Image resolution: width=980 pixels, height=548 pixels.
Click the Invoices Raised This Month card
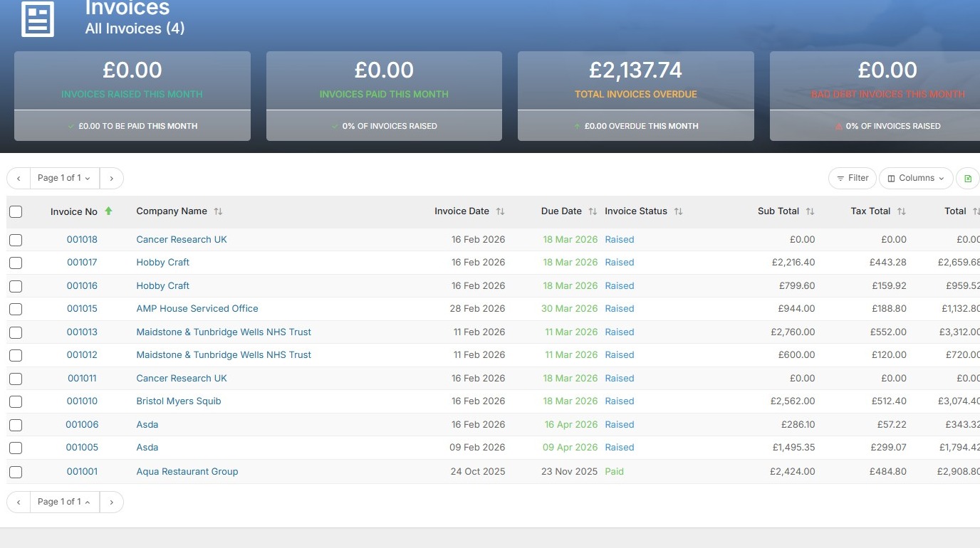[x=132, y=96]
